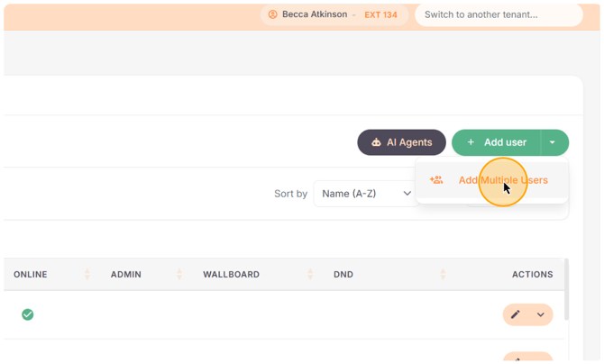Screen dimensions: 604x364
Task: Click the Becca Atkinson user badge
Action: coord(334,15)
